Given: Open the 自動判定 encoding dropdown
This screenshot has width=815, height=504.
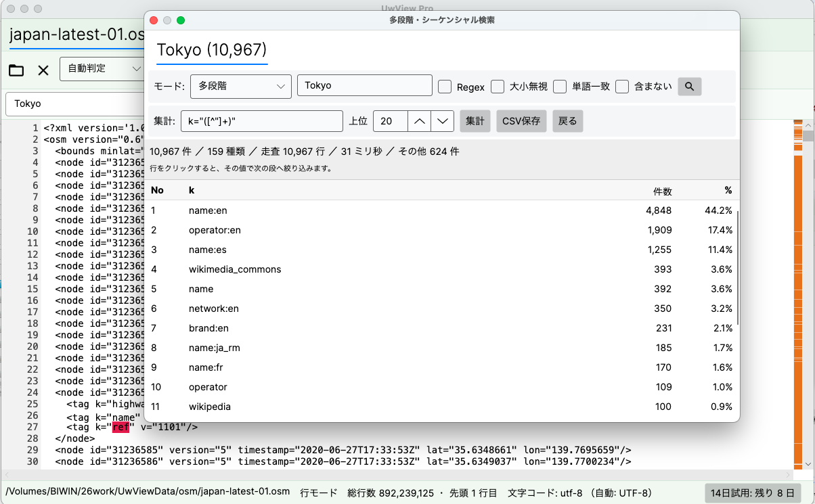Looking at the screenshot, I should pos(102,69).
